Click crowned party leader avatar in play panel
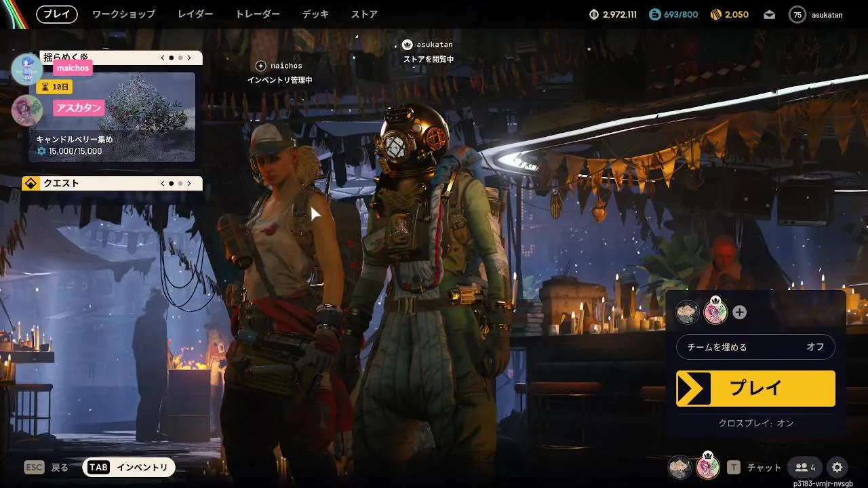 pyautogui.click(x=715, y=311)
